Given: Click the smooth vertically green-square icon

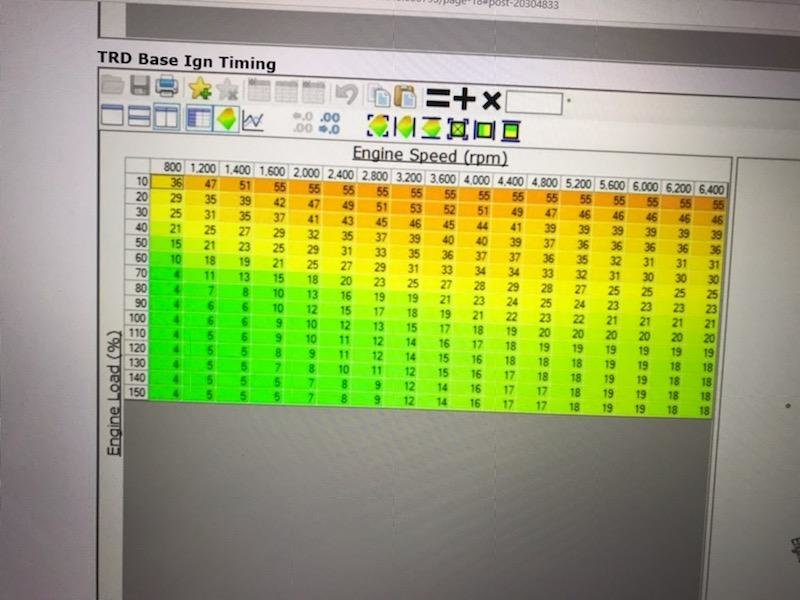Looking at the screenshot, I should (511, 132).
